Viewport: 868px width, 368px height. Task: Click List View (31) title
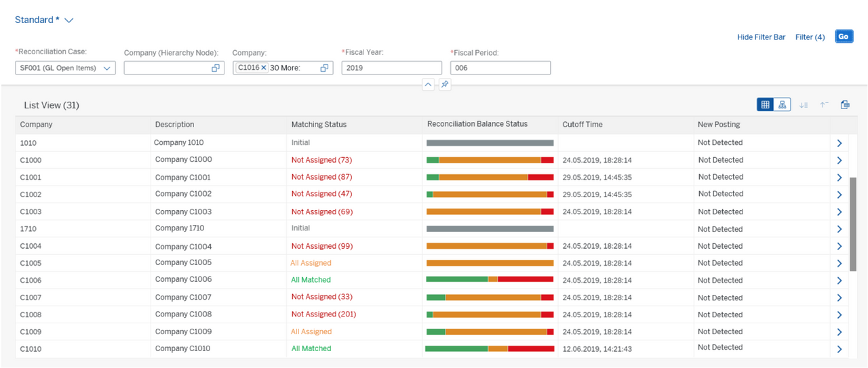tap(52, 106)
